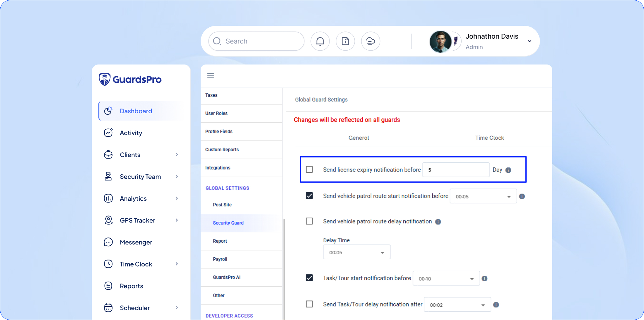Screen dimensions: 644x320
Task: Open User Roles menu item
Action: (x=241, y=113)
